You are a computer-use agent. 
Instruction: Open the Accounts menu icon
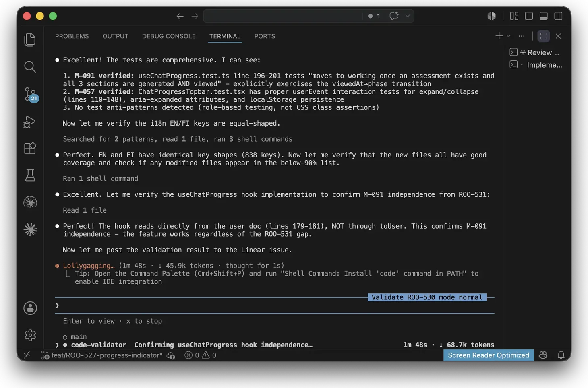pos(30,308)
